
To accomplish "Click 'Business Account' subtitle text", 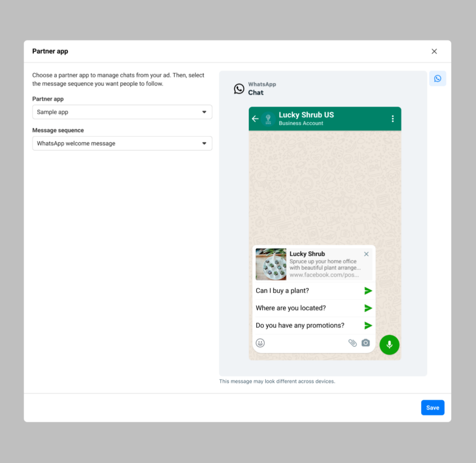I will (x=301, y=124).
